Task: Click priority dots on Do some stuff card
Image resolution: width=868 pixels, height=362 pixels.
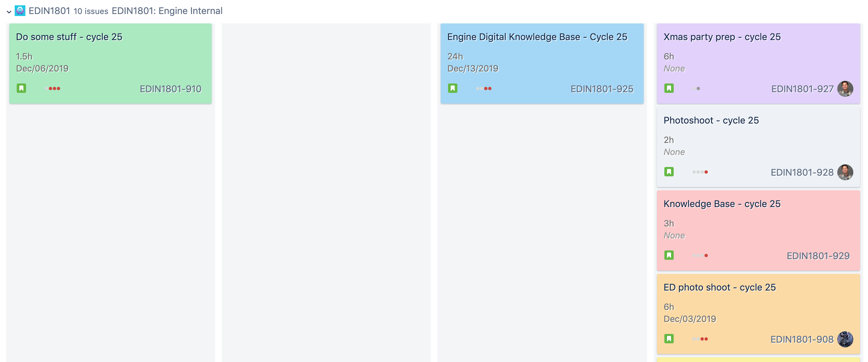Action: 52,88
